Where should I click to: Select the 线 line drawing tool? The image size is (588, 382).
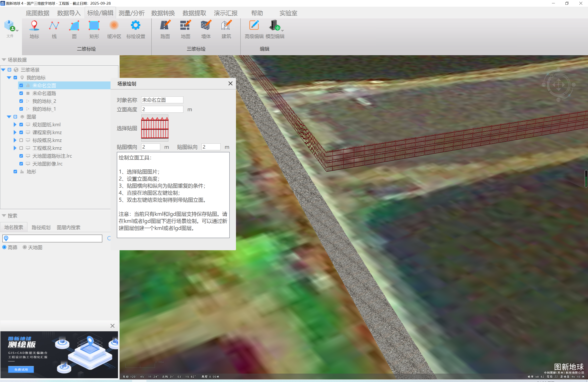(x=54, y=25)
